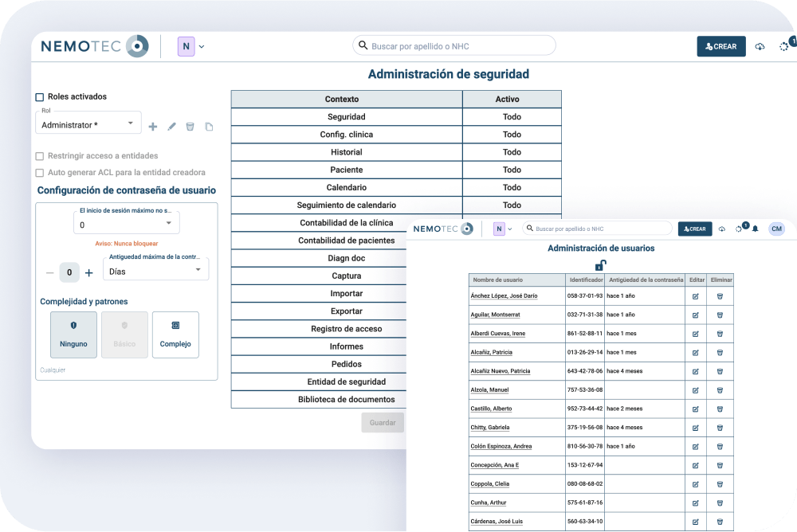This screenshot has width=797, height=532.
Task: Click the password age value field showing 0
Action: pyautogui.click(x=69, y=272)
